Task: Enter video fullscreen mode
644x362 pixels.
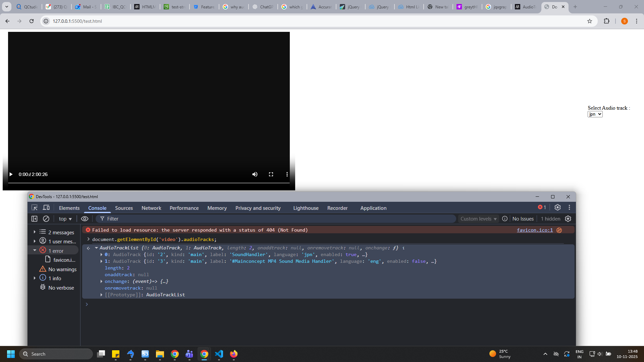Action: click(271, 174)
